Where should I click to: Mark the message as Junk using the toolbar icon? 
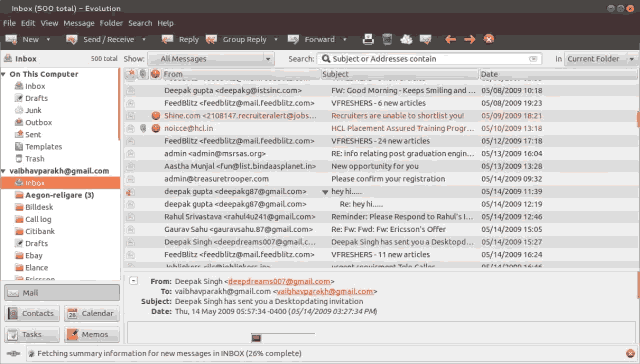pyautogui.click(x=406, y=39)
